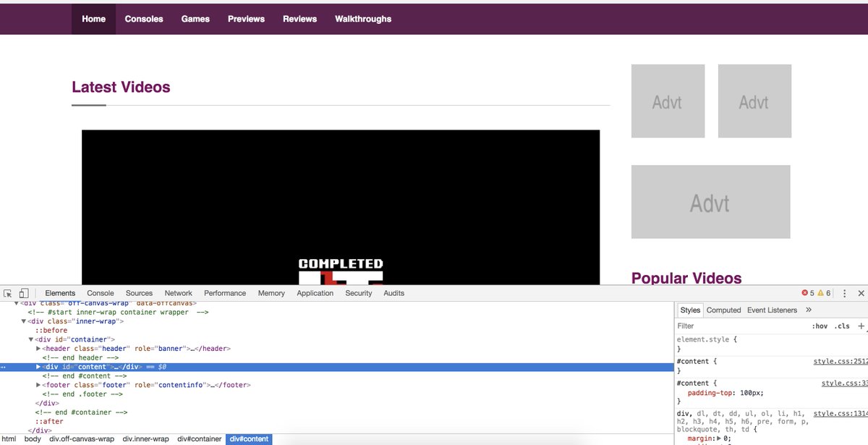Toggle the :hov element state button
Screen dimensions: 868x445
(820, 326)
